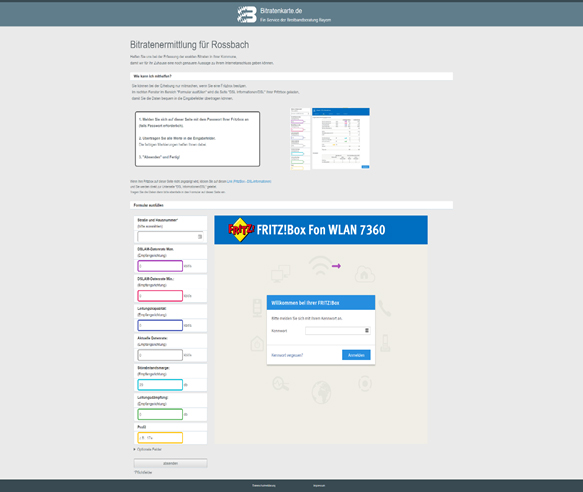This screenshot has width=583, height=492.
Task: Open Impressum in the footer
Action: pyautogui.click(x=319, y=486)
